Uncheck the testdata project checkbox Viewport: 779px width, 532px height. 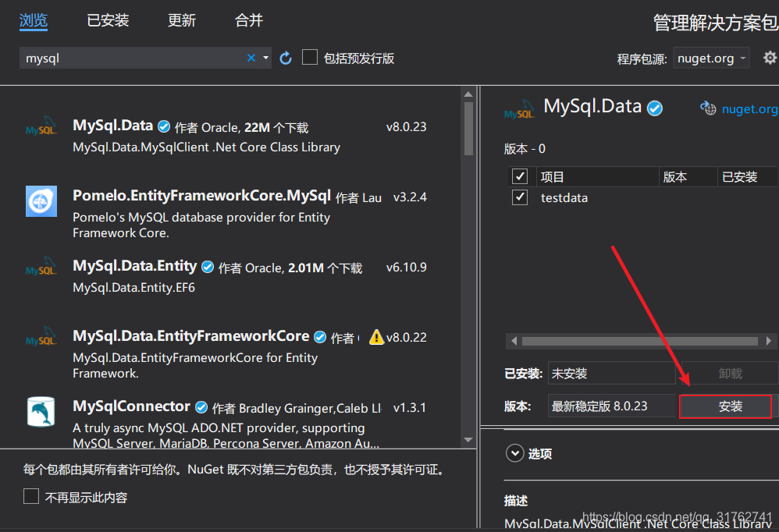coord(520,197)
